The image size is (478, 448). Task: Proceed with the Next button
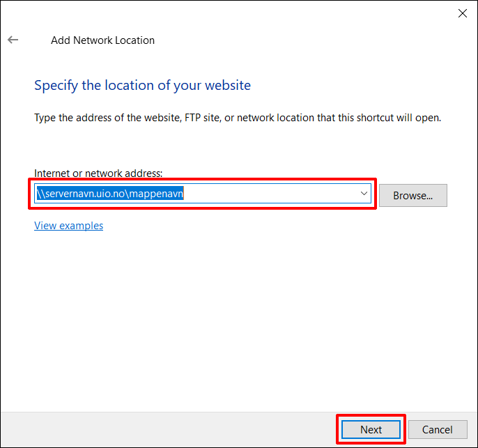[x=371, y=429]
